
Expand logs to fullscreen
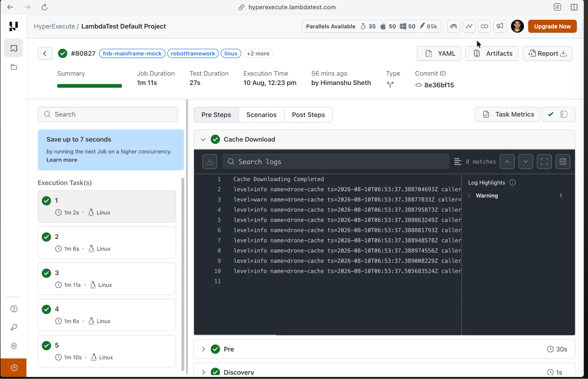(x=544, y=162)
